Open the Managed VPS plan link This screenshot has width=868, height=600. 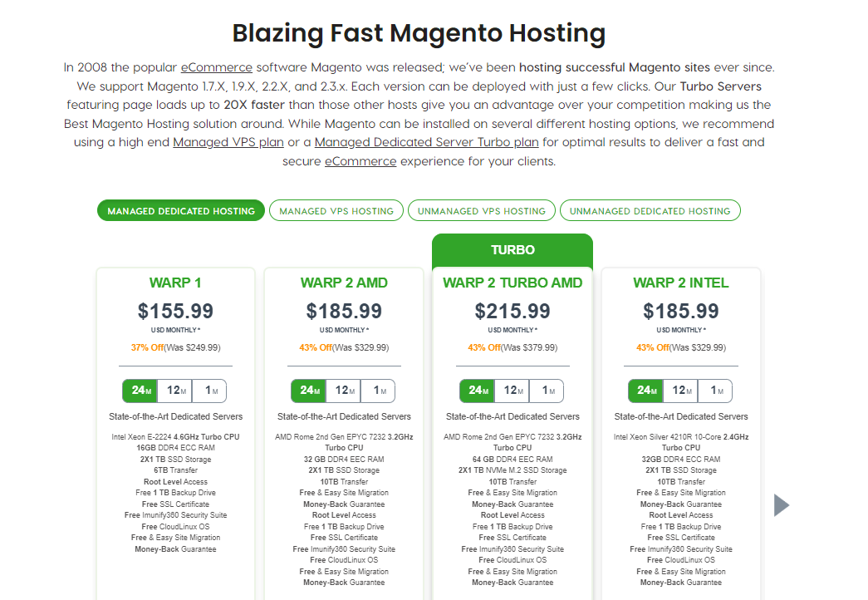coord(228,142)
